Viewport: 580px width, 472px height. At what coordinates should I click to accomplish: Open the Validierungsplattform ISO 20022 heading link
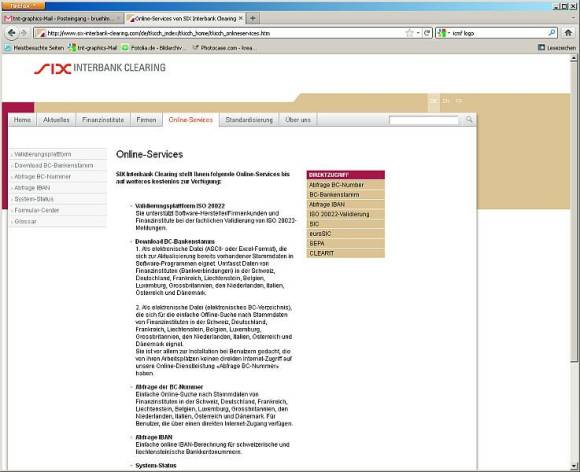(x=180, y=206)
